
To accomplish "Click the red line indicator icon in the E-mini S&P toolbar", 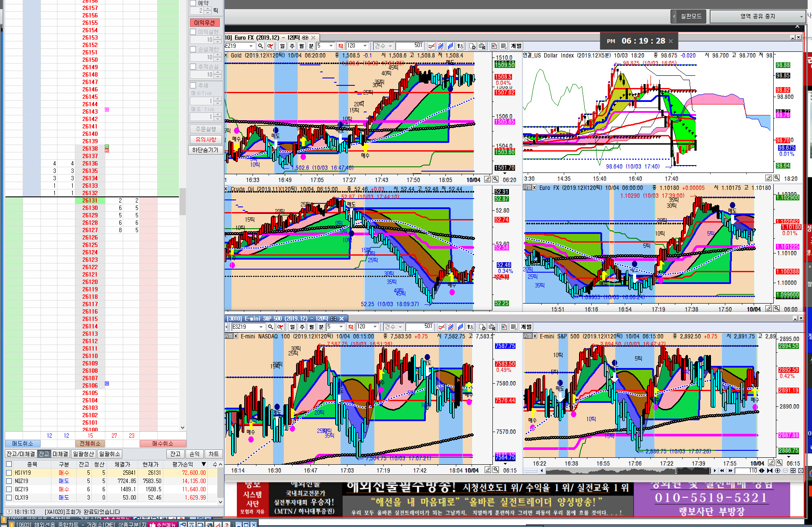I will [441, 327].
